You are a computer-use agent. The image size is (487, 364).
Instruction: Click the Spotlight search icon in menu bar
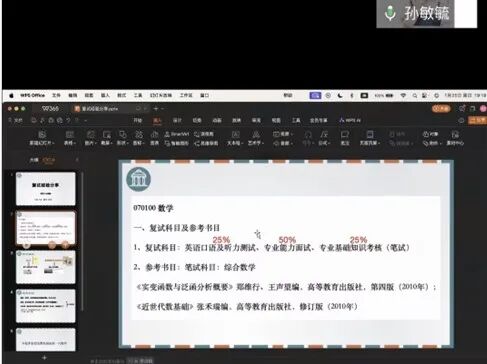click(415, 95)
